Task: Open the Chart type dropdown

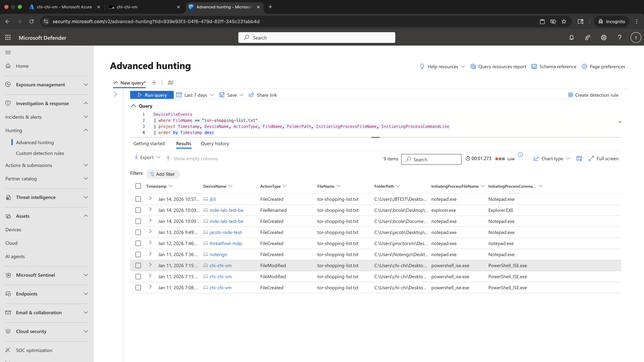Action: (x=551, y=158)
